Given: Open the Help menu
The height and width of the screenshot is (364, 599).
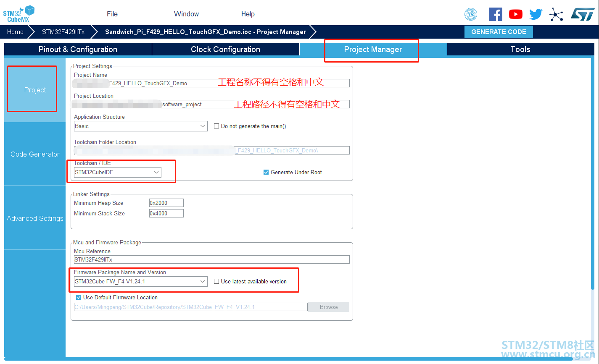Looking at the screenshot, I should [248, 14].
